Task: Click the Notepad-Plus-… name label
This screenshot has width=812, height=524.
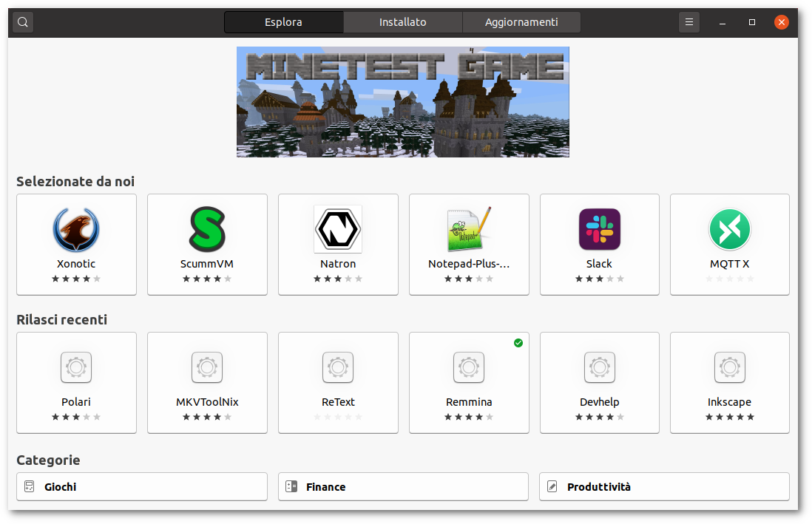Action: (x=469, y=264)
